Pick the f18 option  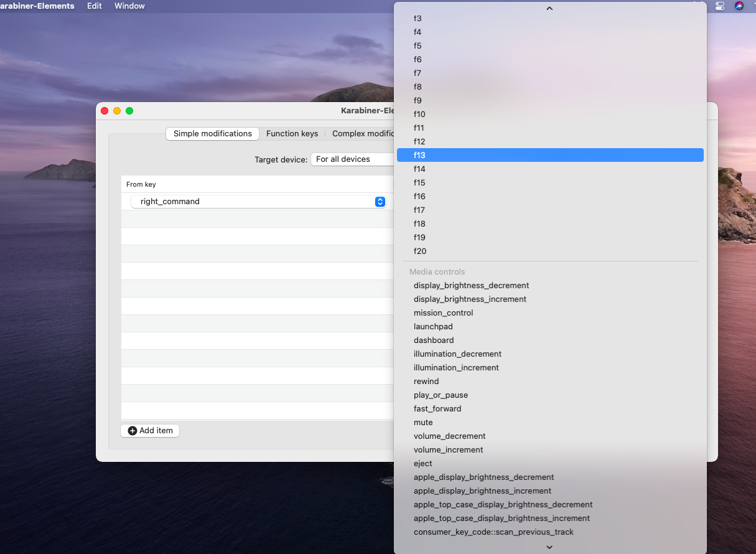pos(550,223)
